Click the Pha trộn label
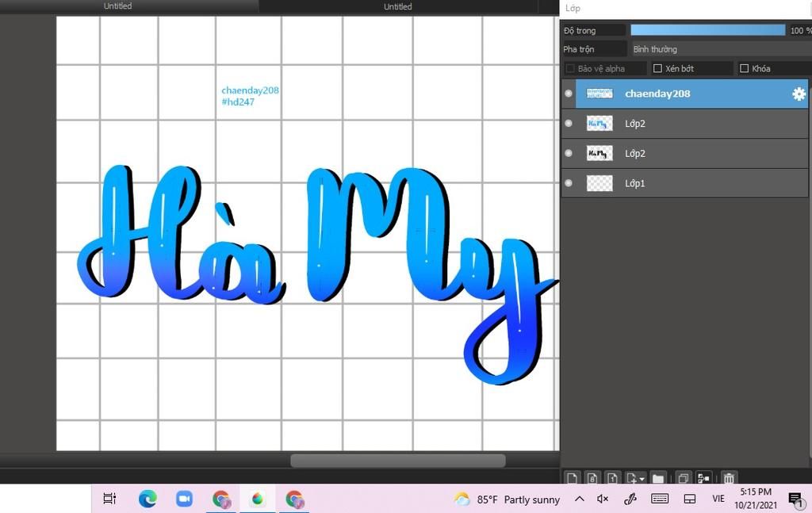Screen dimensions: 812x513 (x=578, y=49)
